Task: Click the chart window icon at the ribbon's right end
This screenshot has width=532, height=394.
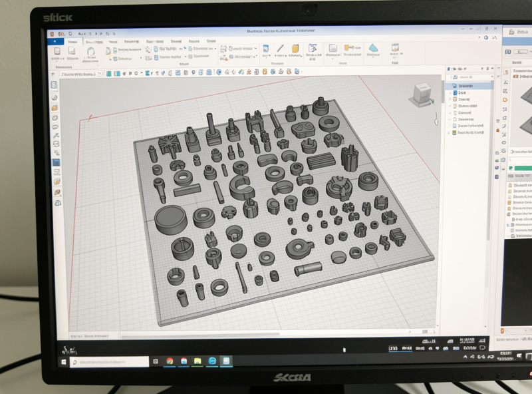Action: (x=395, y=47)
